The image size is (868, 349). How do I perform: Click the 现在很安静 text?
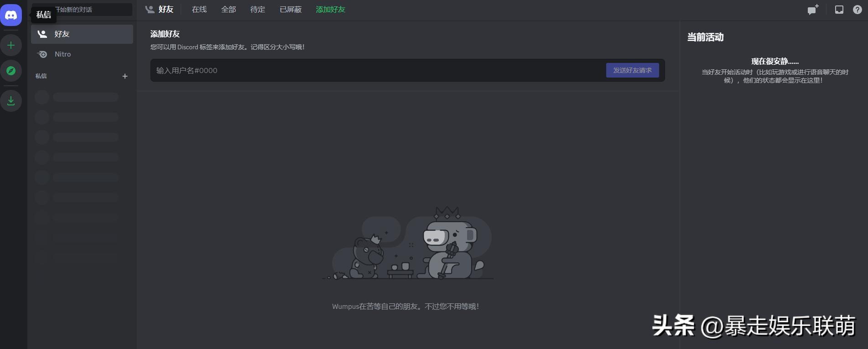(775, 62)
